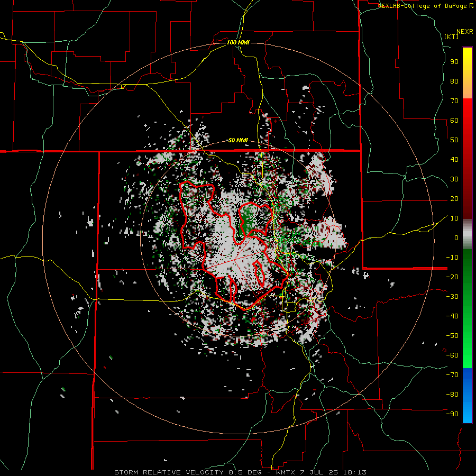The height and width of the screenshot is (476, 476).
Task: Click the NEXLAB-College of DuPage credit text
Action: 425,6
